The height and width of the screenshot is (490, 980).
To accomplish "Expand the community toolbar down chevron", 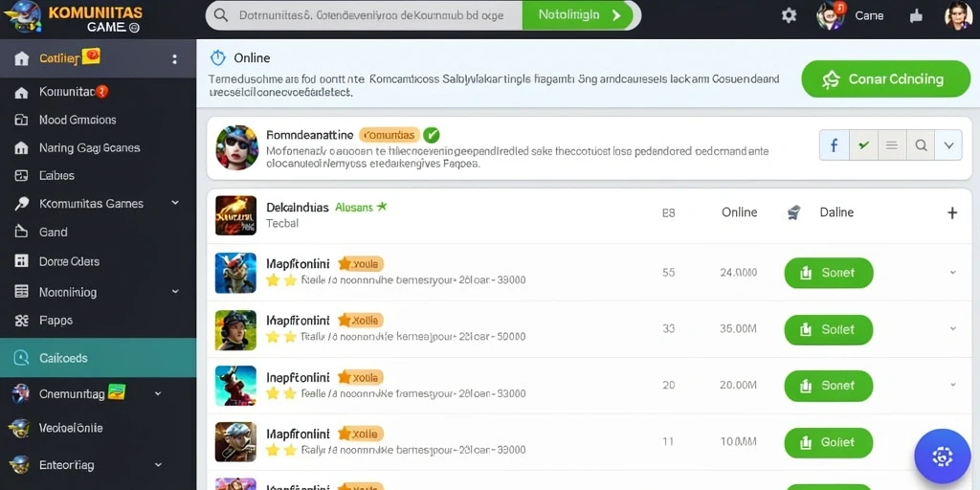I will click(948, 145).
